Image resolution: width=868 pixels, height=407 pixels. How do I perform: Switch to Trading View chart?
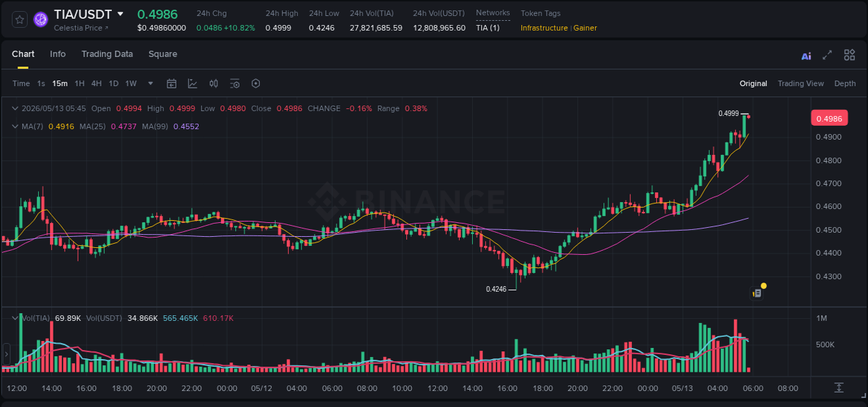point(801,83)
